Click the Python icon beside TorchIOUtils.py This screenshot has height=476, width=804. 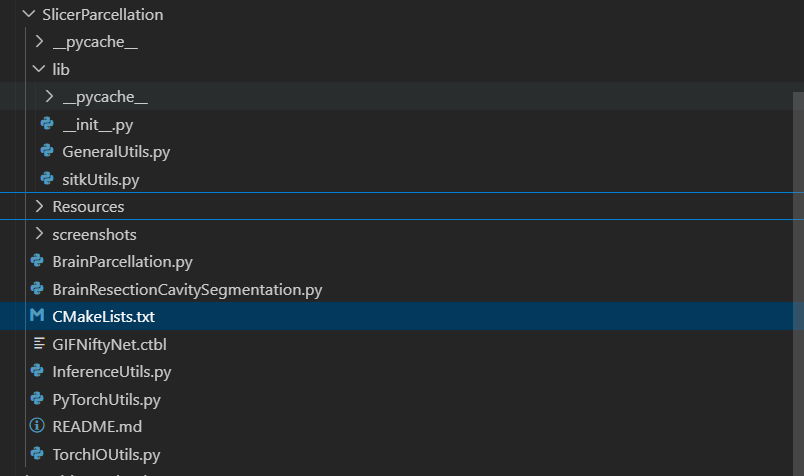[37, 453]
